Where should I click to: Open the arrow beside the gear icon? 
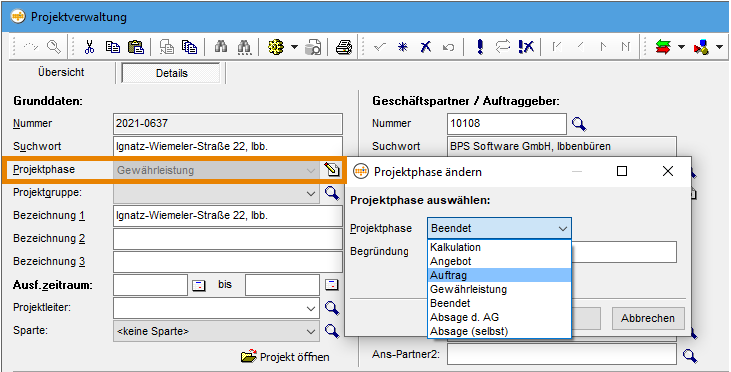[x=294, y=47]
